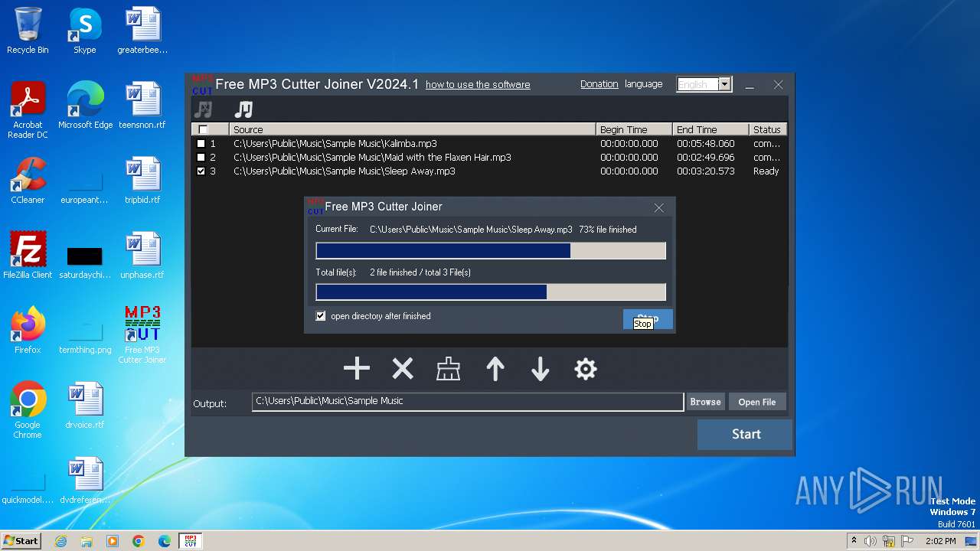Open the teensnon.rtf document

[142, 106]
